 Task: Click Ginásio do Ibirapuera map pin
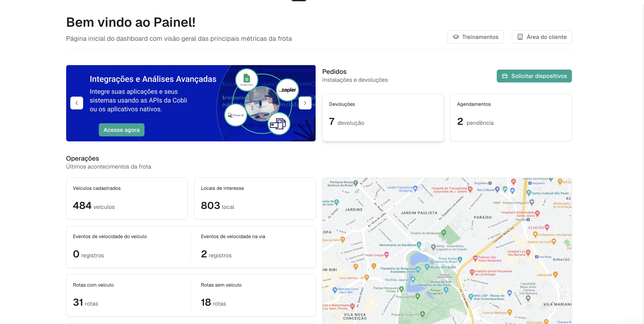(443, 232)
